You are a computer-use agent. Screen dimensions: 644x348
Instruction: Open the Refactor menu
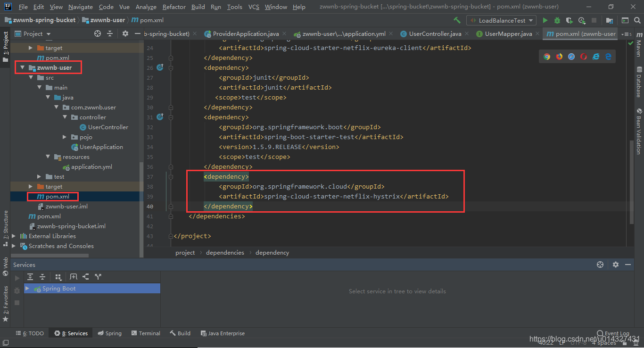coord(174,7)
